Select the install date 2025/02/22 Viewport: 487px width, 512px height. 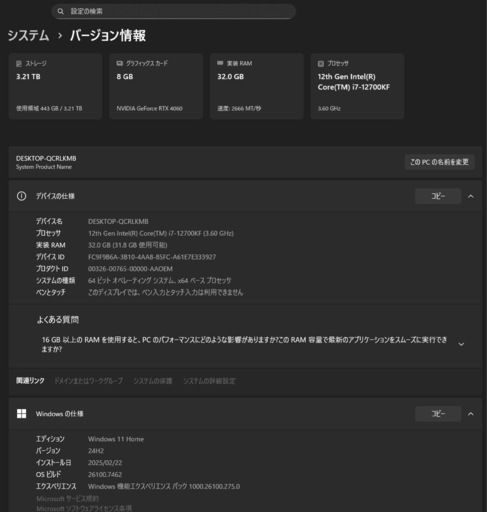pyautogui.click(x=105, y=463)
